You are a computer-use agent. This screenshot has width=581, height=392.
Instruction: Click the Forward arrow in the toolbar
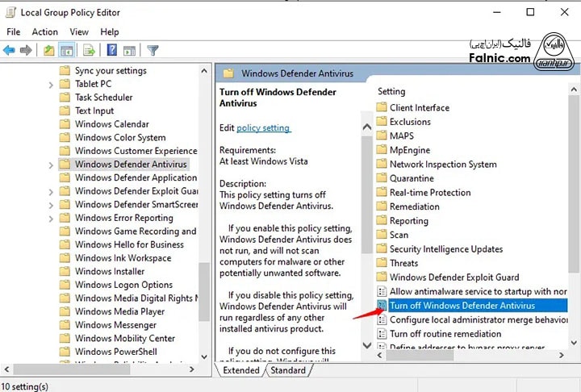click(x=26, y=50)
